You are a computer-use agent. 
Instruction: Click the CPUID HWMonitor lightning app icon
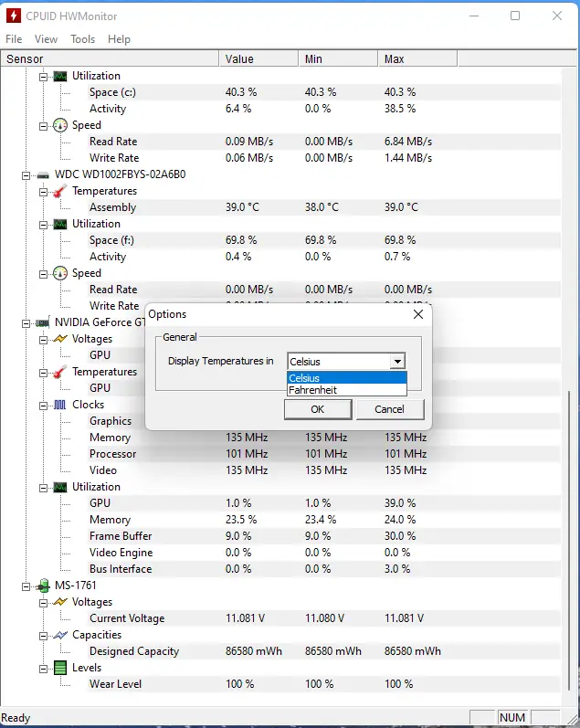point(14,16)
